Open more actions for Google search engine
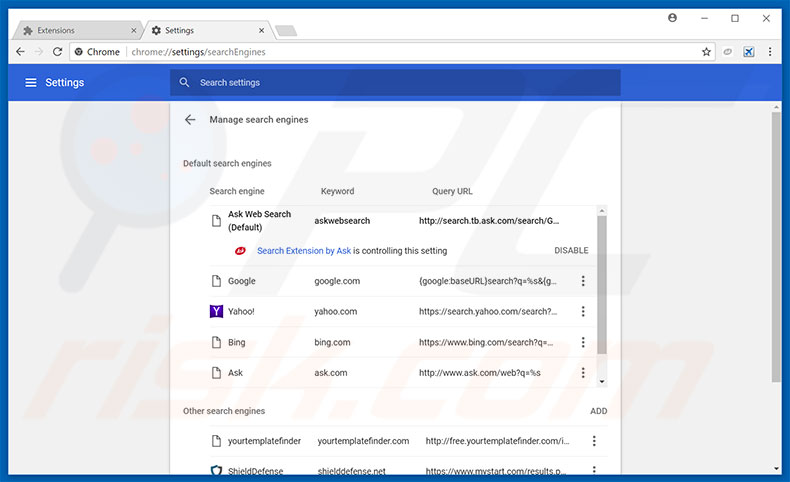This screenshot has width=790, height=482. coord(583,281)
